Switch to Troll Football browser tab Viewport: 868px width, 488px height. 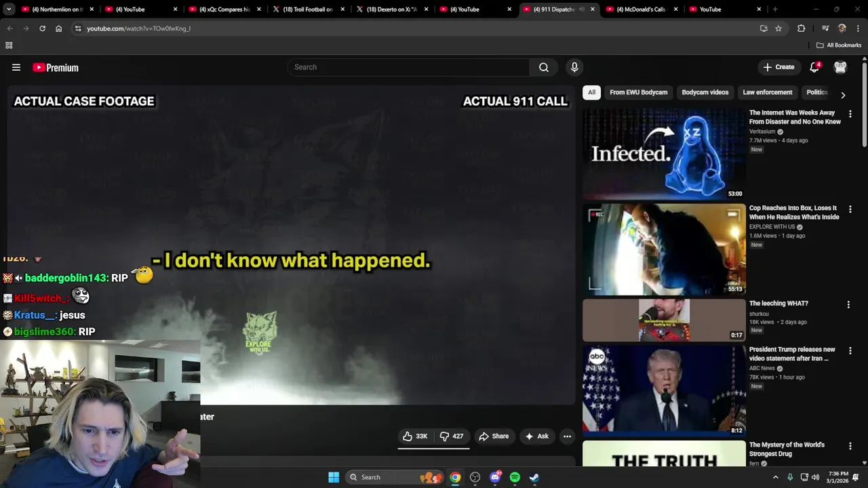tap(309, 9)
